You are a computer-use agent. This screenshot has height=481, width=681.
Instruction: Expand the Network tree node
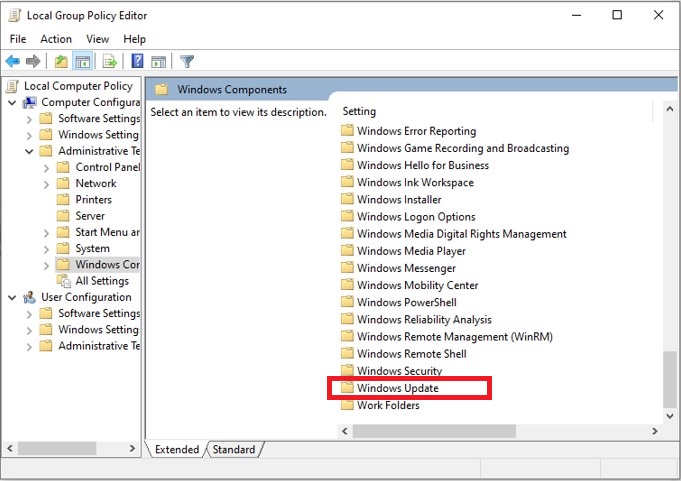point(46,184)
